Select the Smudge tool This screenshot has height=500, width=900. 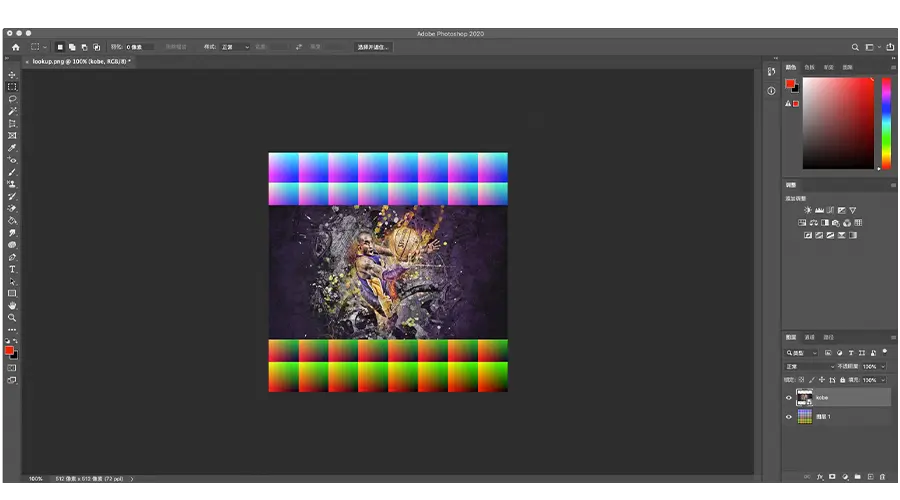pyautogui.click(x=12, y=232)
